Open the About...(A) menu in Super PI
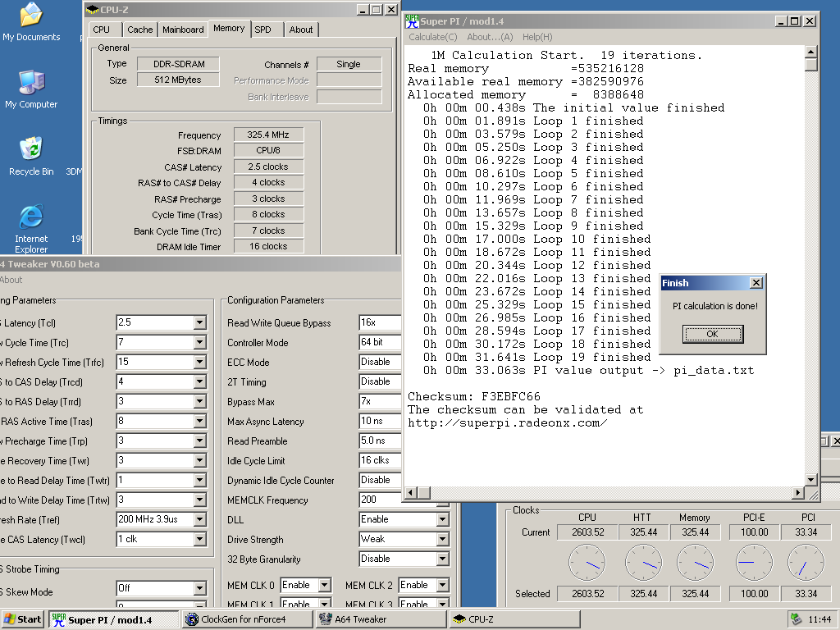Image resolution: width=840 pixels, height=630 pixels. [x=490, y=37]
